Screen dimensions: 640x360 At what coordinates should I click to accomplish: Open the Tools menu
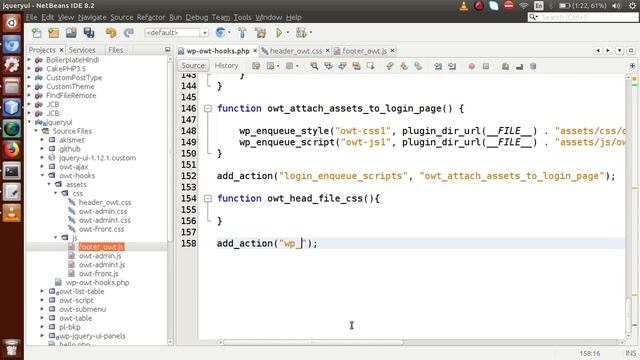pyautogui.click(x=242, y=17)
